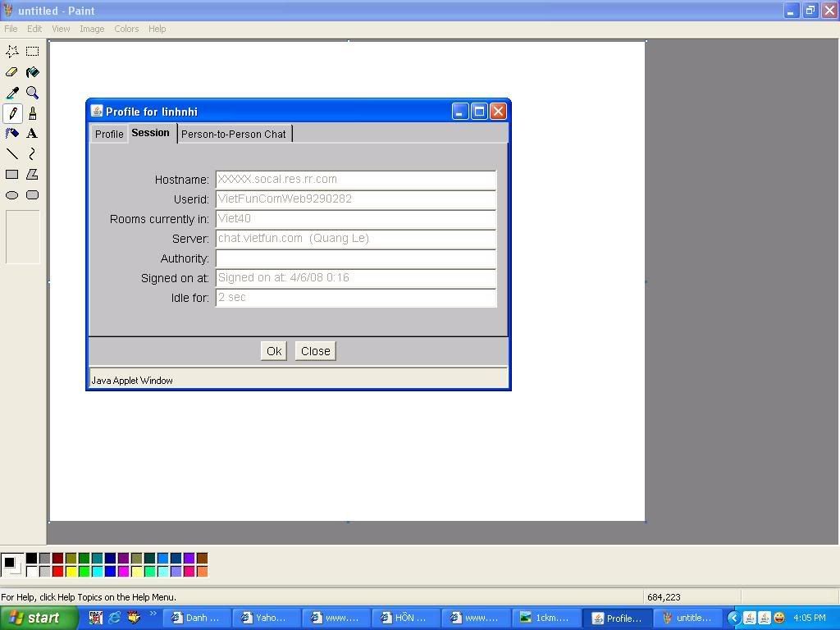Viewport: 840px width, 630px height.
Task: Pick the straight Line tool
Action: tap(11, 154)
